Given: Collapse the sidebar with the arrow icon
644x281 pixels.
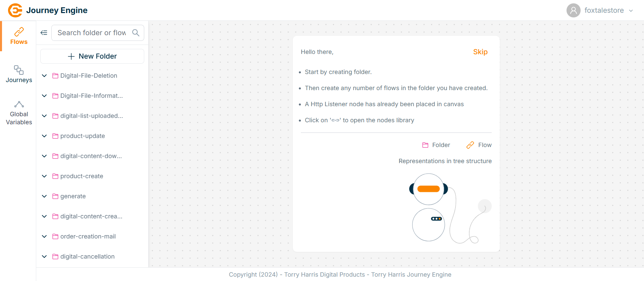Looking at the screenshot, I should pyautogui.click(x=44, y=33).
